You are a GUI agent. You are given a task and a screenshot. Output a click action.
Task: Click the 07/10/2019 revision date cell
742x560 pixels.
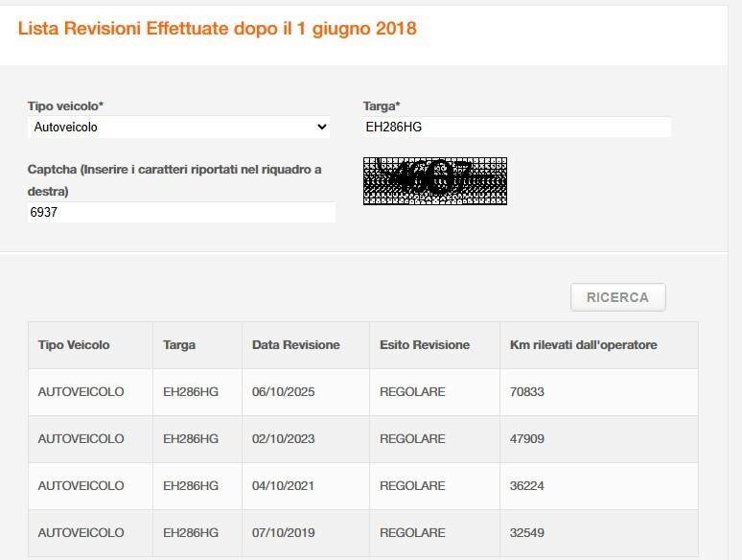[x=283, y=532]
